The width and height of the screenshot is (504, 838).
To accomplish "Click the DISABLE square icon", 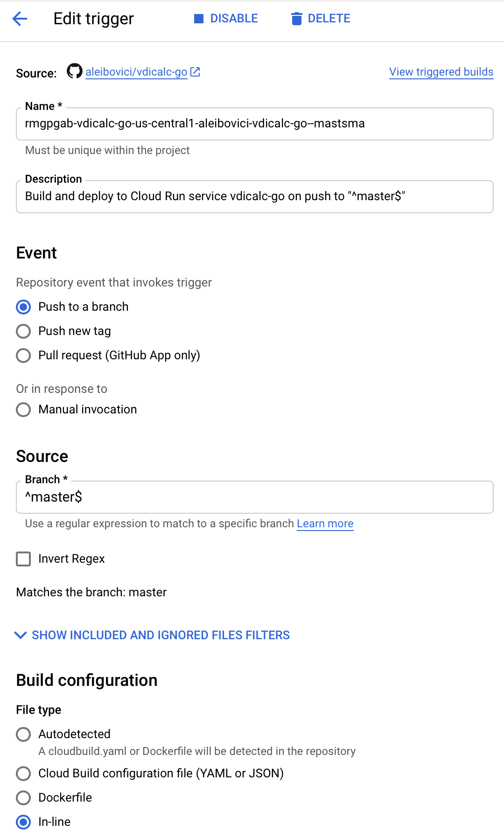I will point(199,19).
